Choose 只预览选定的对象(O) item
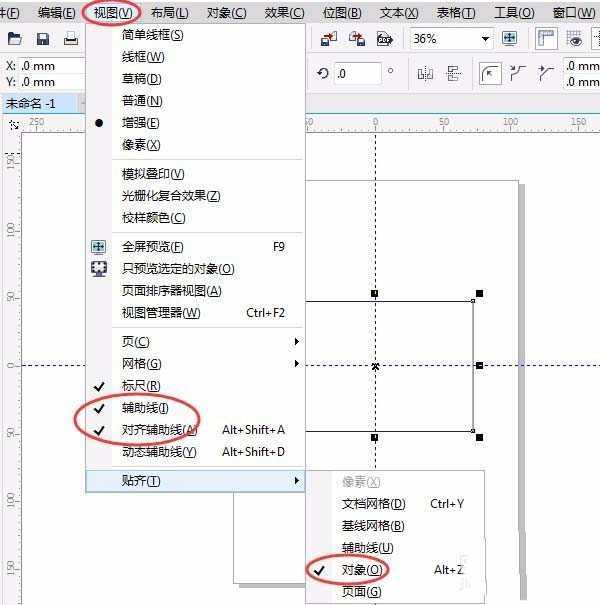 click(196, 269)
